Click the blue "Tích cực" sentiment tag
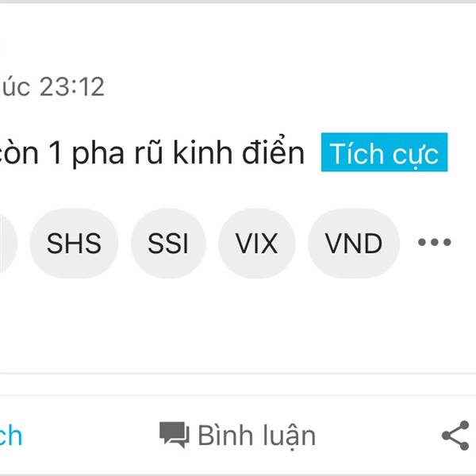Screen dimensions: 476x476 tap(384, 153)
